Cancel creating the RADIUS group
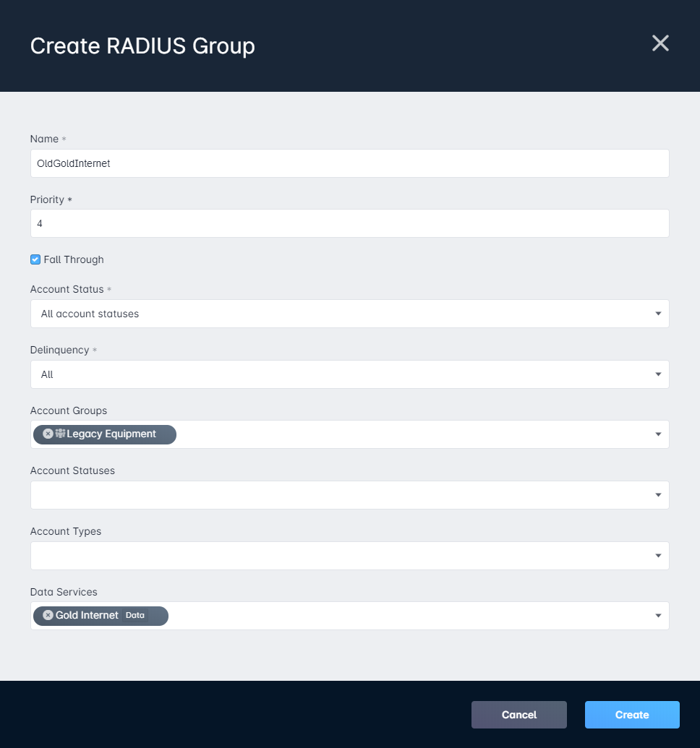Image resolution: width=700 pixels, height=748 pixels. click(x=519, y=715)
